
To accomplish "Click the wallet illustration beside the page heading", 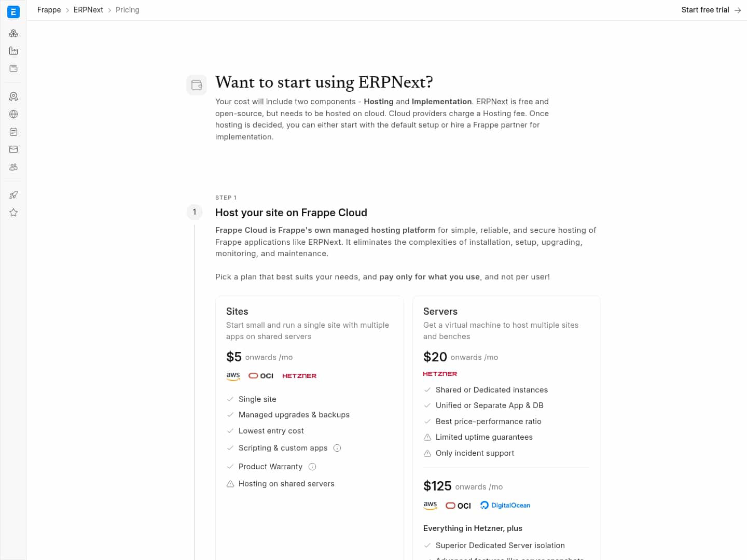I will [x=196, y=85].
